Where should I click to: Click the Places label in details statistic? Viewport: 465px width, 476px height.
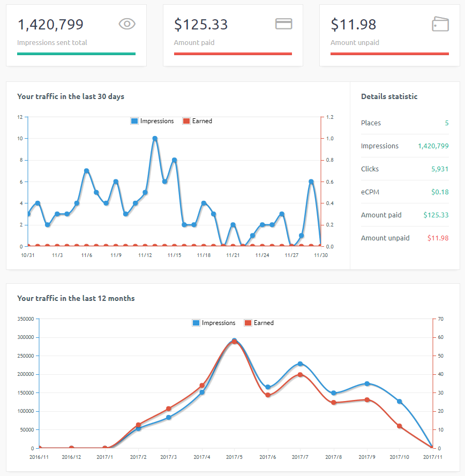point(371,123)
